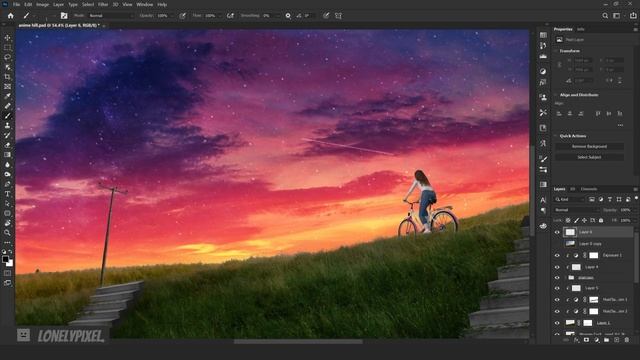Select the Brush tool in left toolbar
Viewport: 640px width, 360px height.
coord(7,116)
